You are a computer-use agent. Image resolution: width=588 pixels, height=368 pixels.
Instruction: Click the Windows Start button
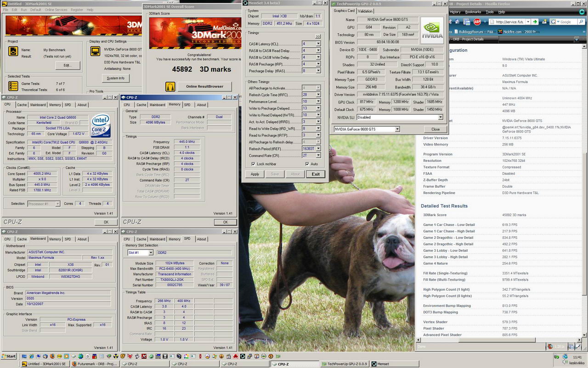click(9, 356)
